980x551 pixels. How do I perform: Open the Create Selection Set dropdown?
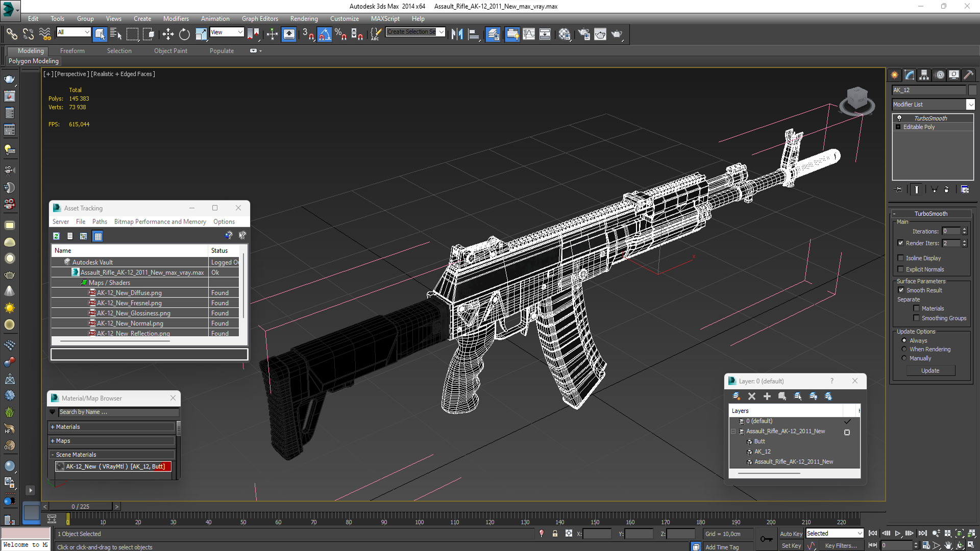pos(441,32)
